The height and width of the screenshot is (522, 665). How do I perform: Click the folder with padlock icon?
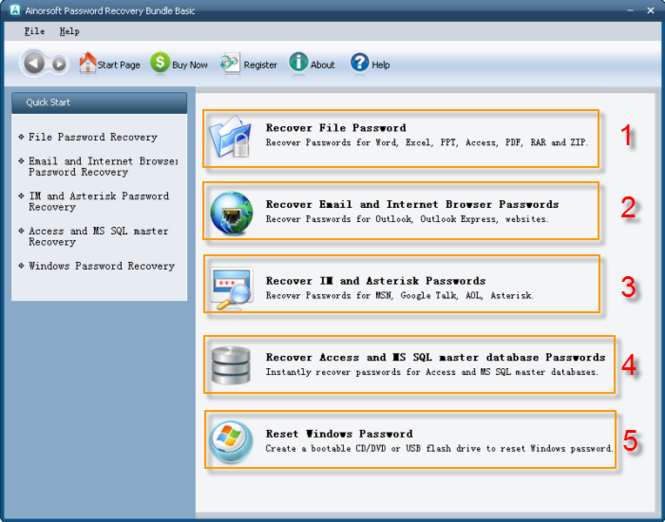[x=231, y=137]
